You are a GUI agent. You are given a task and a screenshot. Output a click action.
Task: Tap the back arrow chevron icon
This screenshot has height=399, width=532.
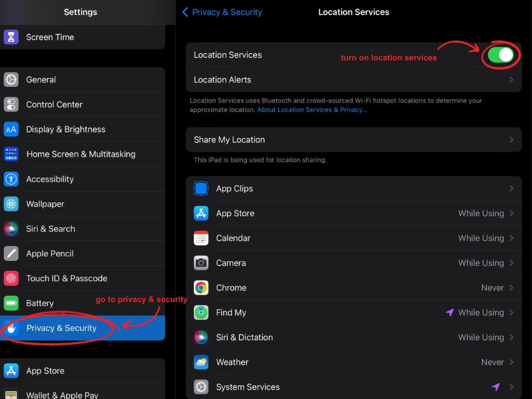click(x=185, y=12)
